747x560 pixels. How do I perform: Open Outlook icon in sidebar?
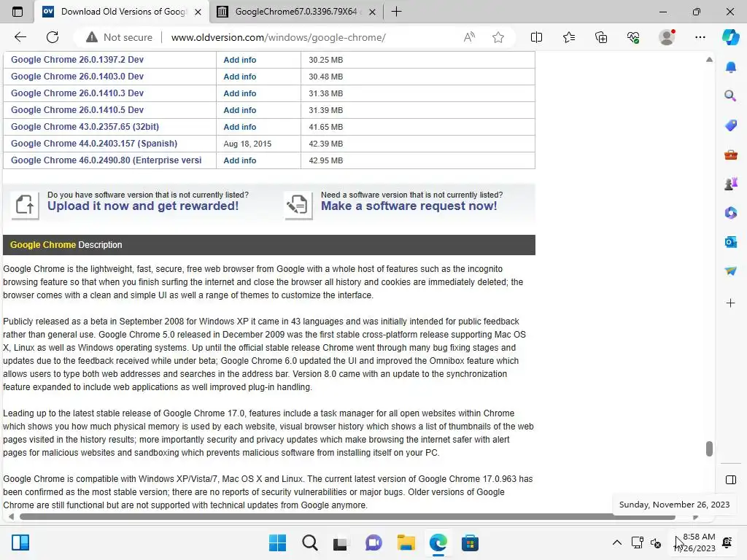click(x=731, y=242)
